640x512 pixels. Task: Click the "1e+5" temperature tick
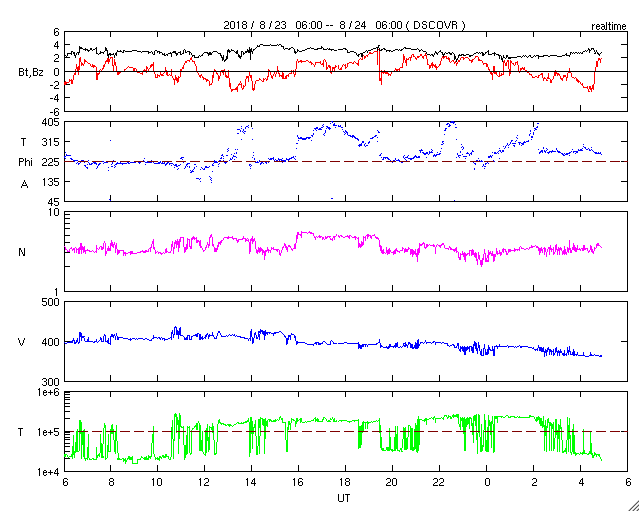pyautogui.click(x=49, y=432)
